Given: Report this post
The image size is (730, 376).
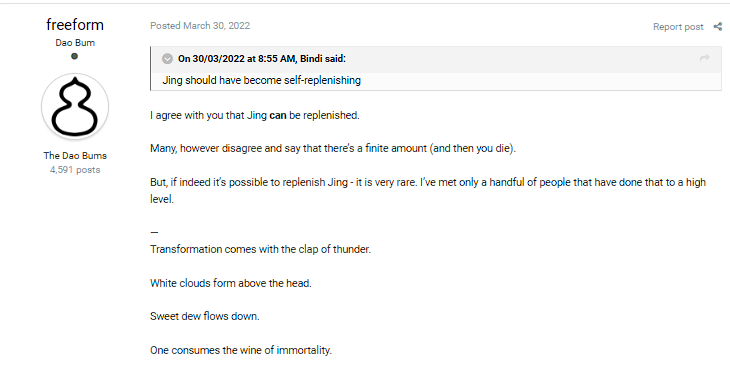Looking at the screenshot, I should [678, 27].
